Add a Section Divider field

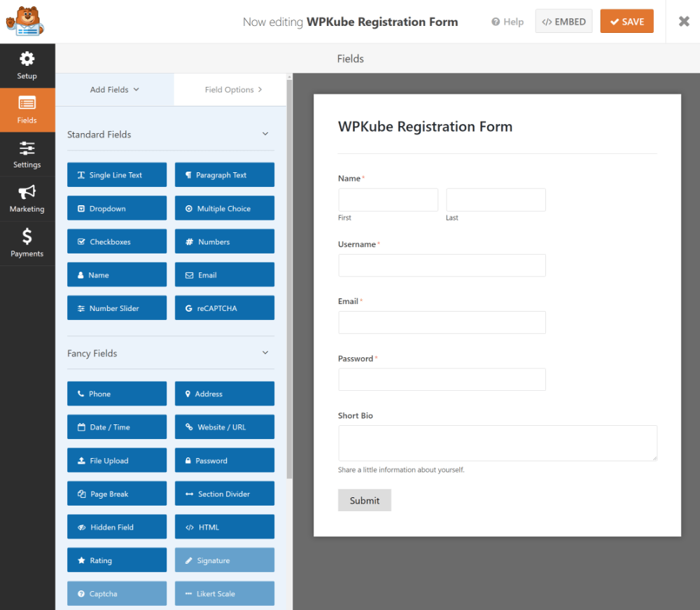coord(225,494)
